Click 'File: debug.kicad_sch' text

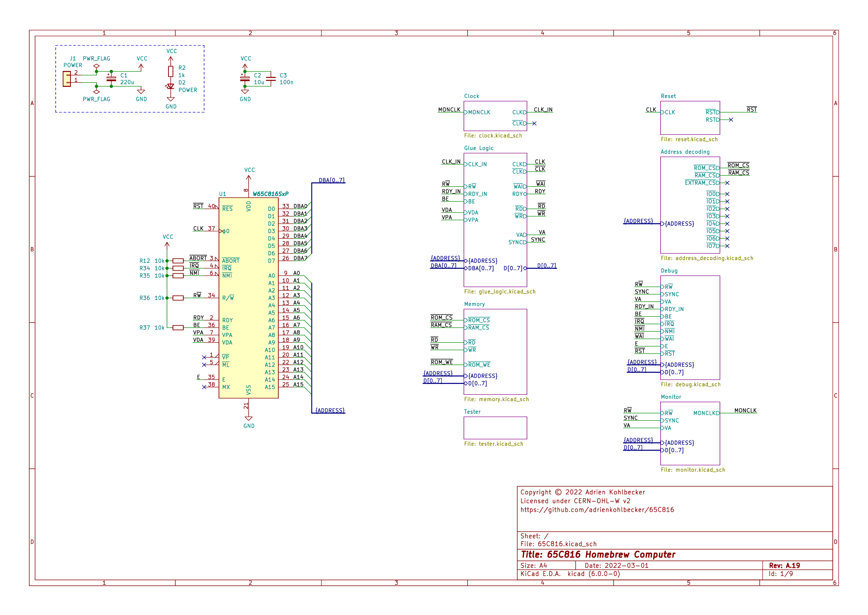[x=690, y=384]
